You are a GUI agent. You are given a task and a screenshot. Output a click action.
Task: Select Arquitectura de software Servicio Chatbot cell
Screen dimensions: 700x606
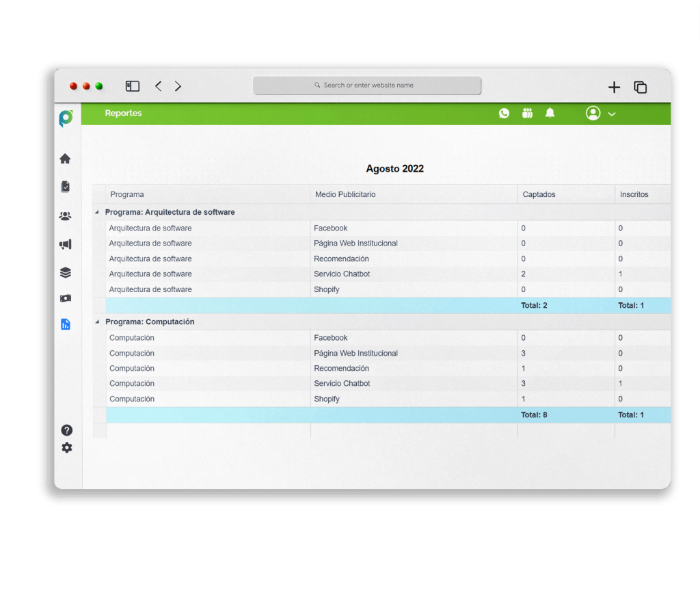(x=342, y=274)
